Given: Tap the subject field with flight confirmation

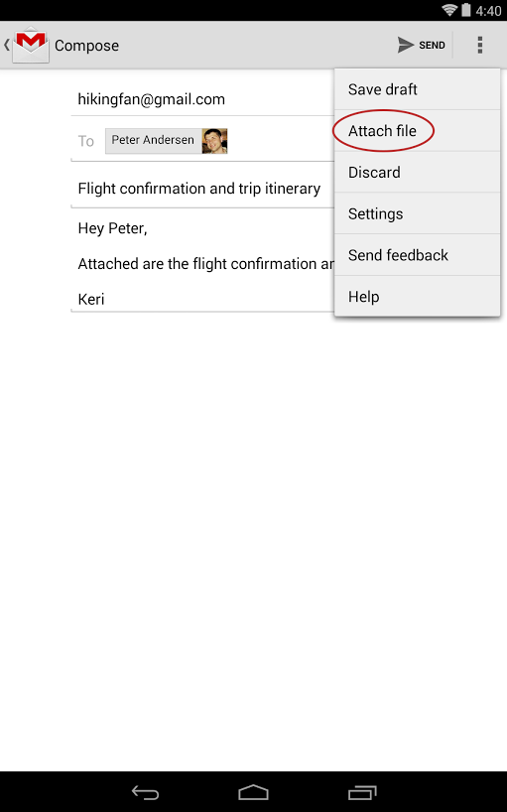Looking at the screenshot, I should pyautogui.click(x=203, y=189).
